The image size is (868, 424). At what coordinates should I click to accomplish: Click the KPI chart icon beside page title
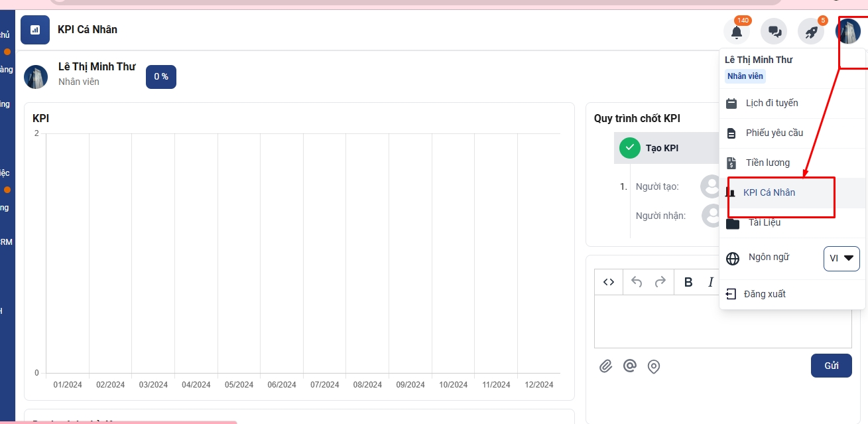tap(35, 30)
